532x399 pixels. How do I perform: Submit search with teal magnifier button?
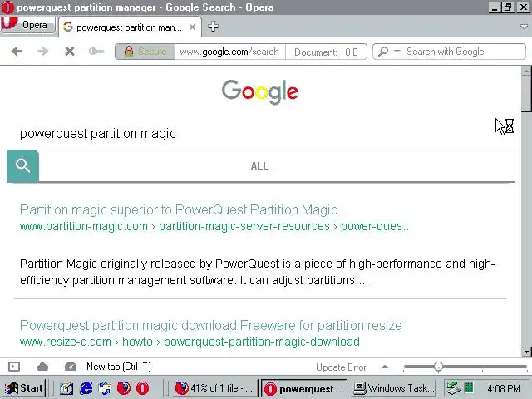[x=22, y=166]
